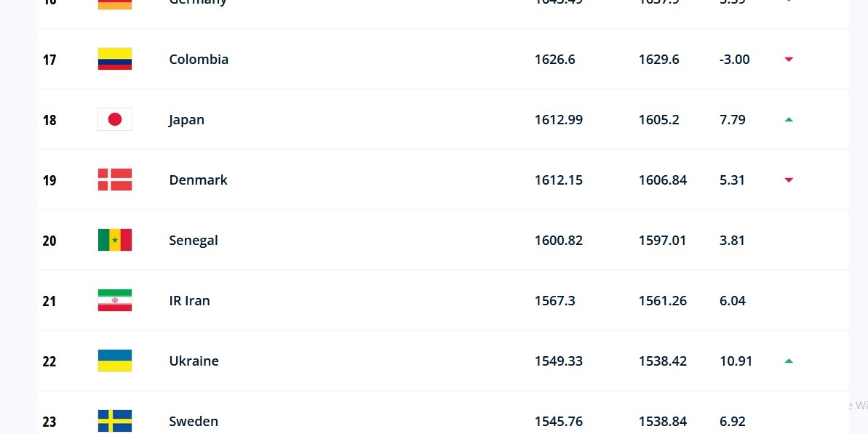The image size is (868, 434).
Task: Open the Japan team link
Action: (187, 120)
